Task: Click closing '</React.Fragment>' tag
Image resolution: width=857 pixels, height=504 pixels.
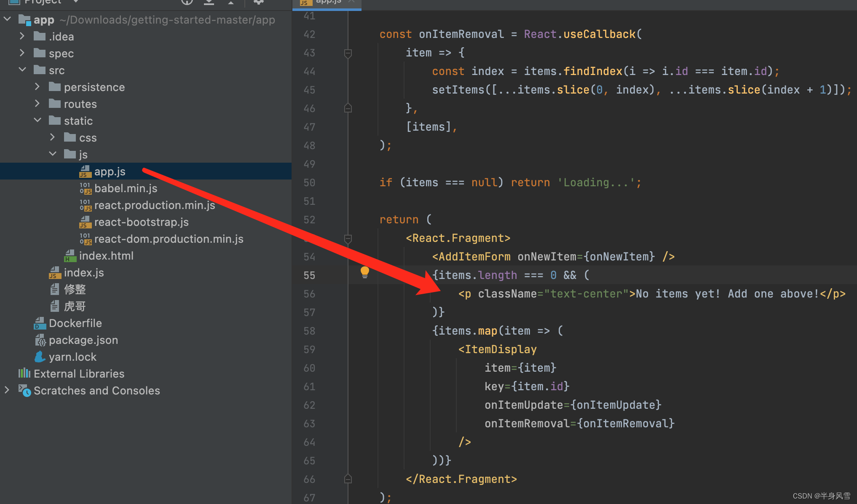Action: [x=461, y=479]
